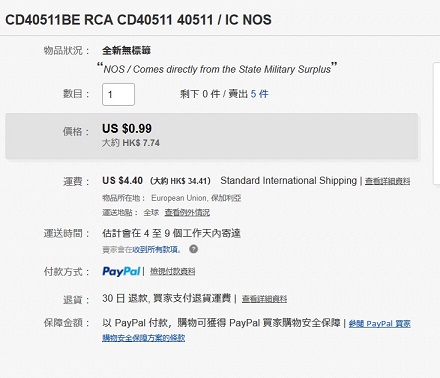Open shipping details link beside Standard International Shipping
440x378 pixels.
(x=387, y=181)
